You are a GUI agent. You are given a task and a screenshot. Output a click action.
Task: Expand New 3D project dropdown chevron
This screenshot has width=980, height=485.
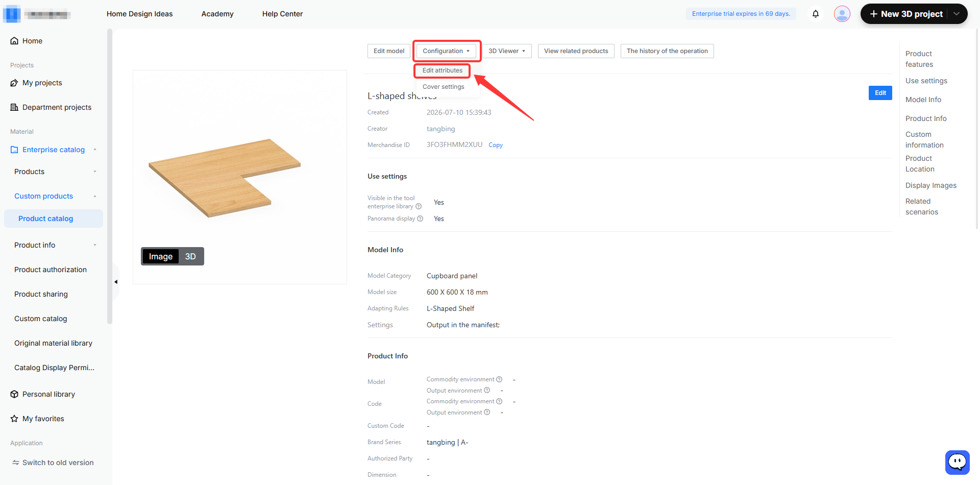pos(957,14)
